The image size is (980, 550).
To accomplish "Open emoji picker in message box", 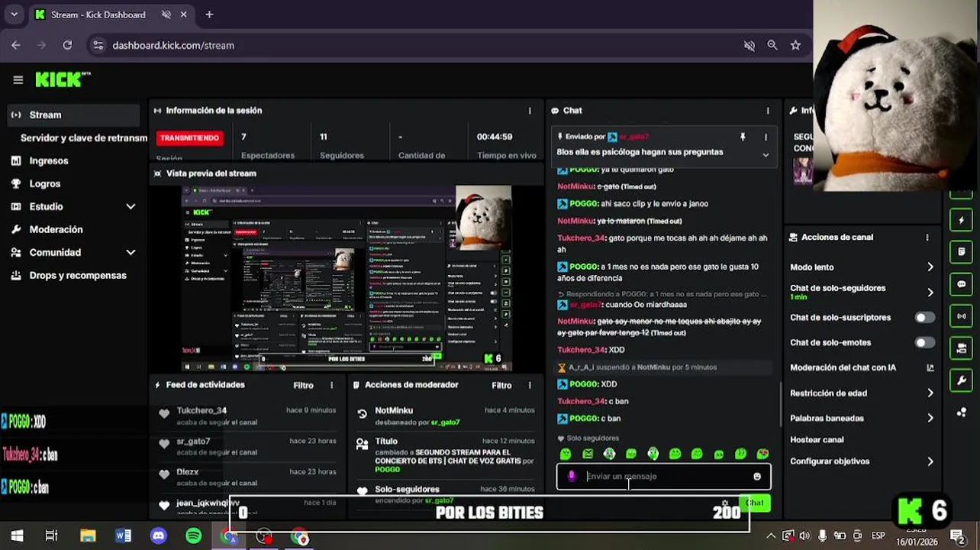I will pyautogui.click(x=757, y=477).
